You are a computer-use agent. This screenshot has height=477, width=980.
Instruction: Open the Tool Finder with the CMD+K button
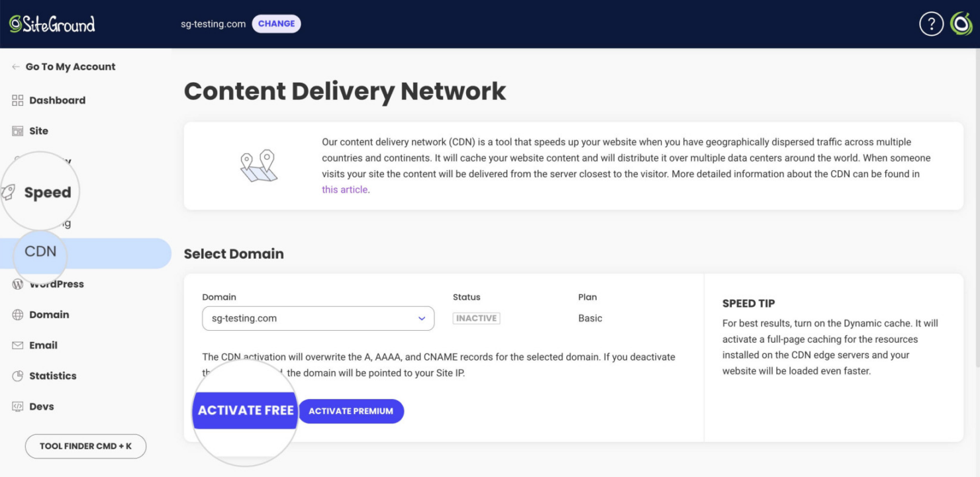point(85,446)
